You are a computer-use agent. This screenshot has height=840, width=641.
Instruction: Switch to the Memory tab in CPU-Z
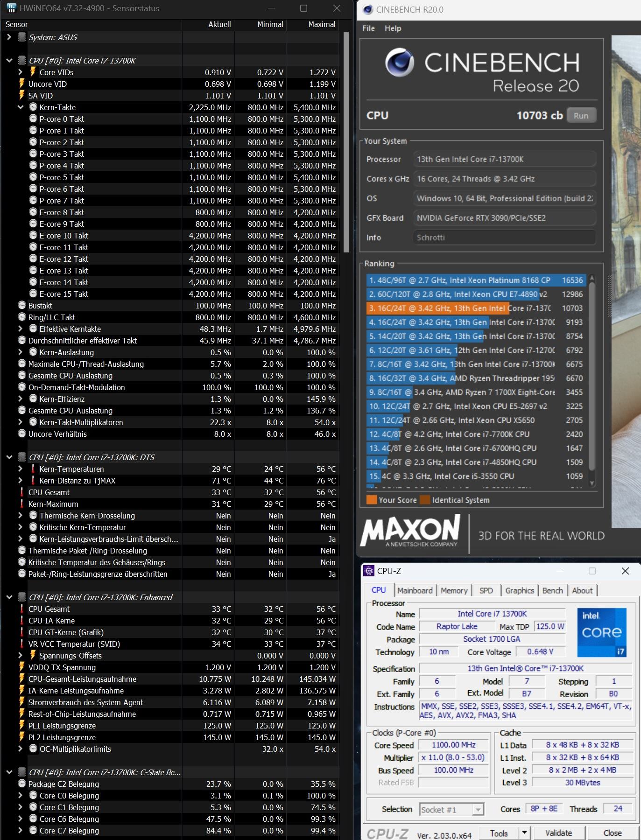pos(454,590)
